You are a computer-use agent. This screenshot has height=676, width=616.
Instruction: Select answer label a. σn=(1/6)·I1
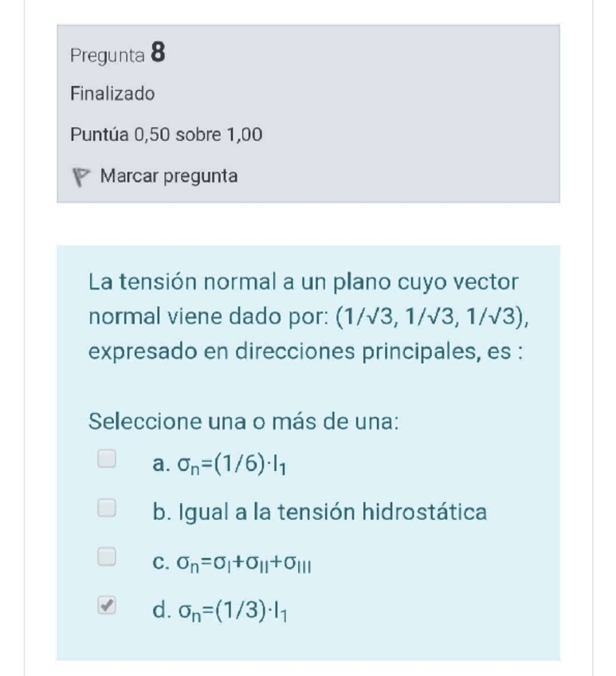(219, 463)
